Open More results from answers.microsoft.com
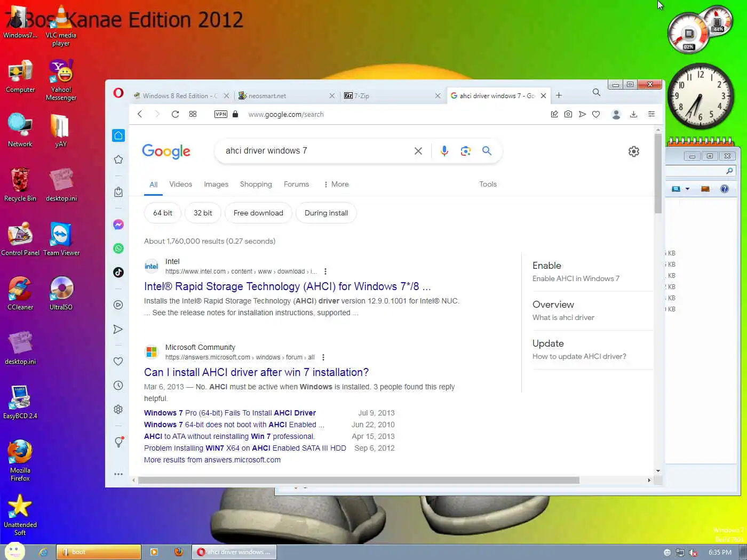Image resolution: width=747 pixels, height=560 pixels. tap(212, 460)
